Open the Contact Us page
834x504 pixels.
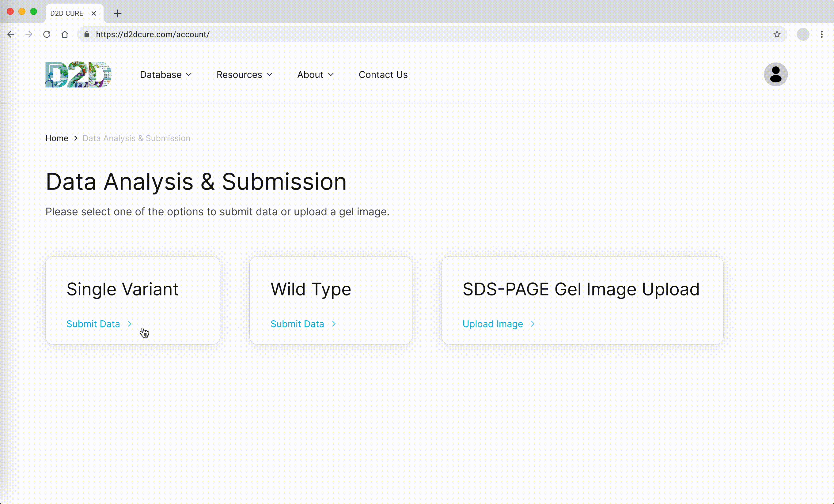pyautogui.click(x=383, y=74)
